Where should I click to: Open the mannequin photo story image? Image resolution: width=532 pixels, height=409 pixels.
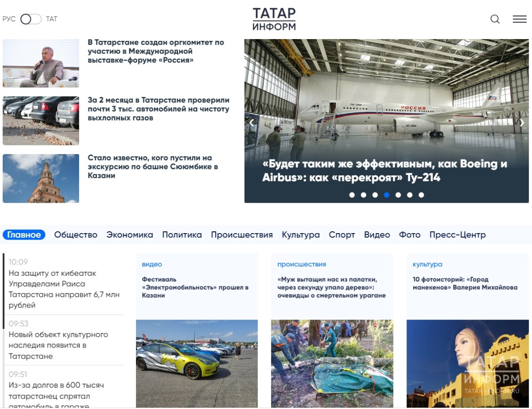tap(467, 363)
